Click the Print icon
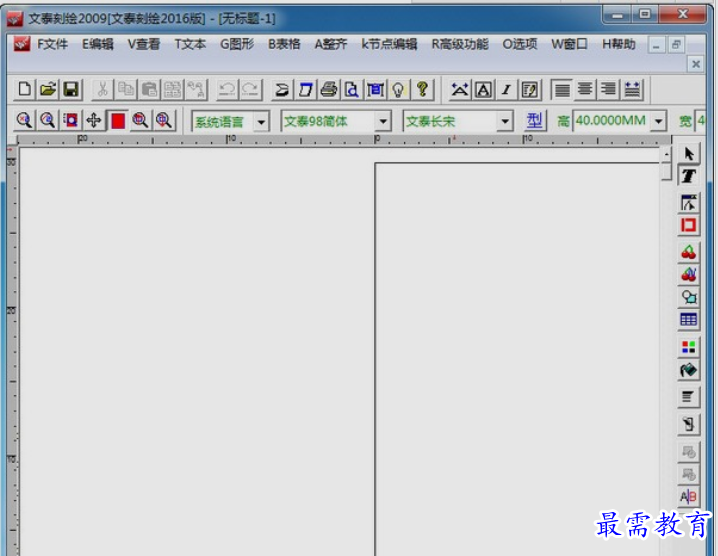Image resolution: width=718 pixels, height=556 pixels. click(328, 89)
